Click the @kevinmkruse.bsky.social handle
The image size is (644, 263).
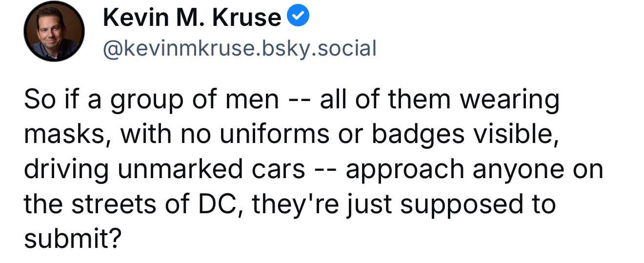tap(239, 48)
